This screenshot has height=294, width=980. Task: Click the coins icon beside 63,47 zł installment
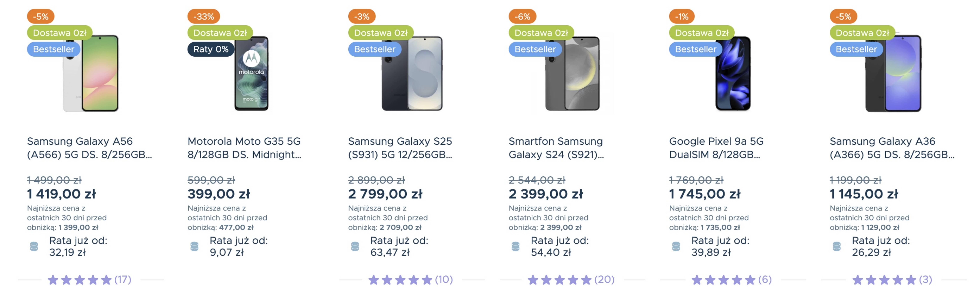coord(355,247)
